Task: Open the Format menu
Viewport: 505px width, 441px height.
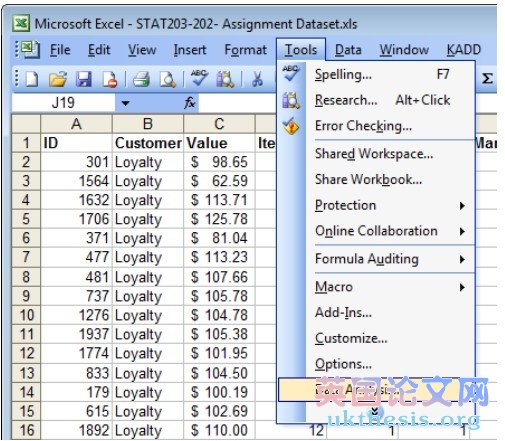Action: [246, 50]
